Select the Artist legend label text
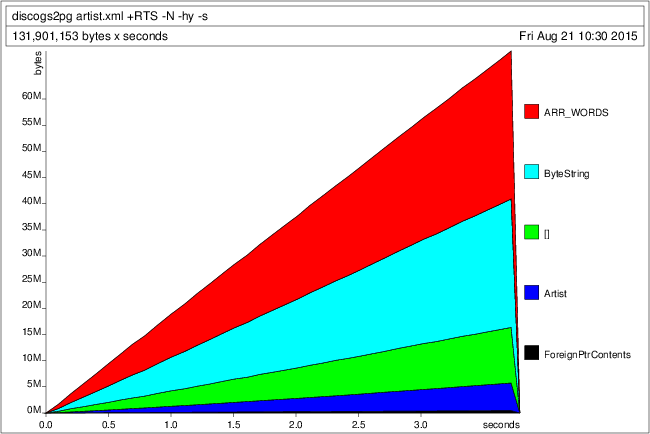650x434 pixels. click(556, 294)
